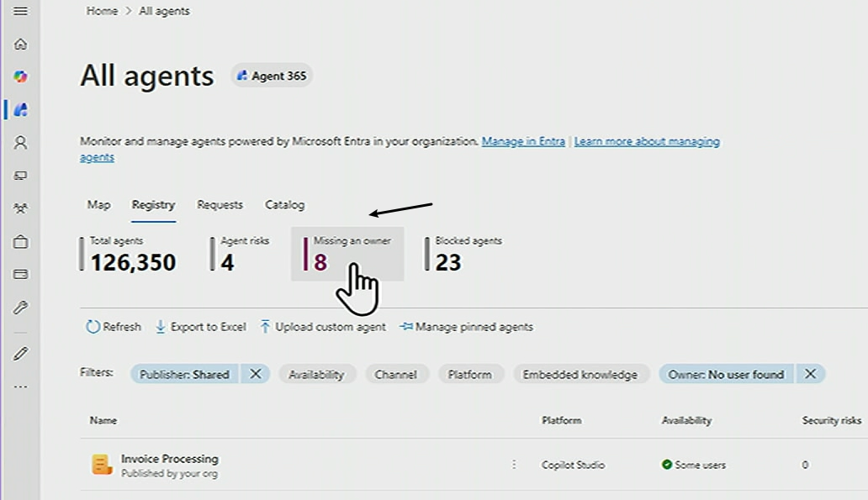Open Learn more about managing agents link

click(647, 141)
